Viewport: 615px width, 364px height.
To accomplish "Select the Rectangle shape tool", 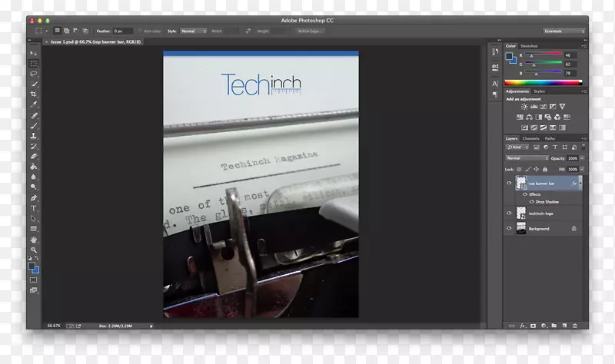I will click(x=34, y=228).
